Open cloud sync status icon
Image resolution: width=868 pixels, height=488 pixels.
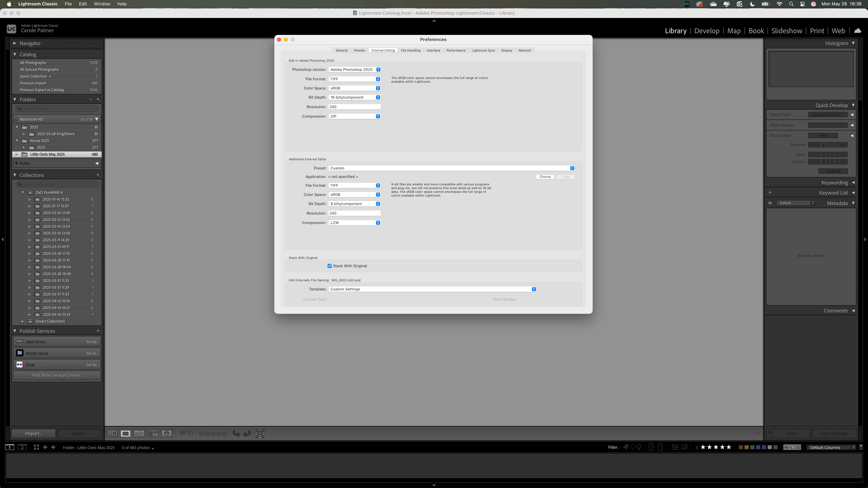[x=857, y=31]
